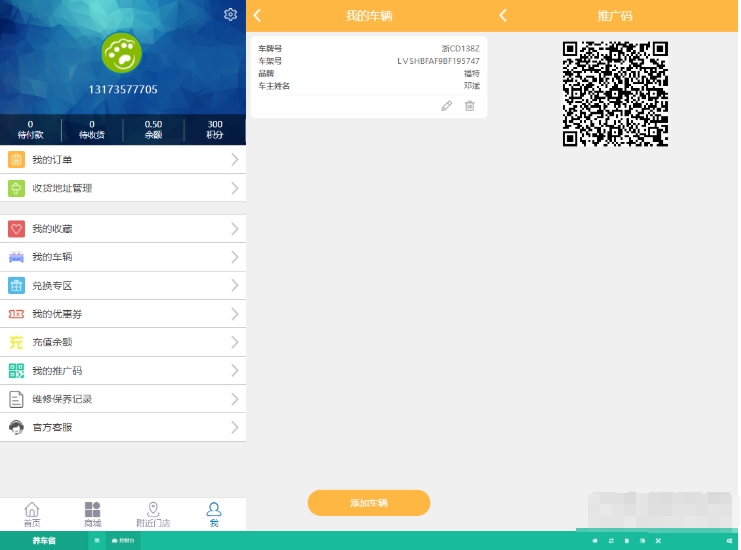Expand the 官方客服 row chevron
The height and width of the screenshot is (550, 741).
(x=234, y=427)
